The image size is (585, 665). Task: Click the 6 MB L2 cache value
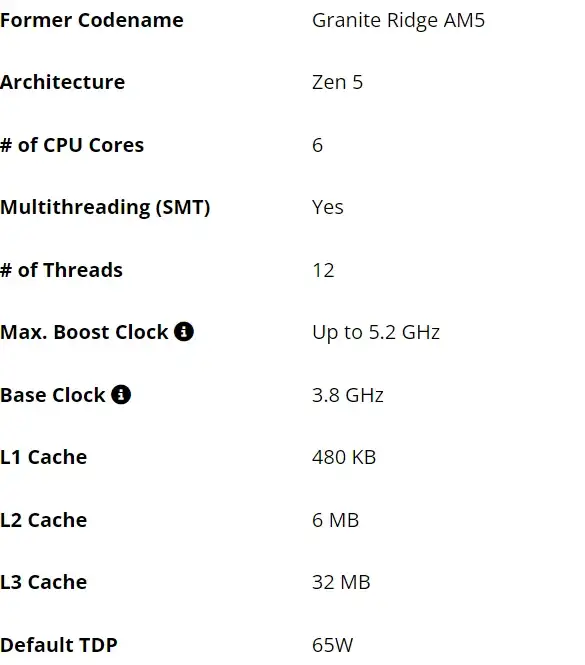tap(336, 520)
